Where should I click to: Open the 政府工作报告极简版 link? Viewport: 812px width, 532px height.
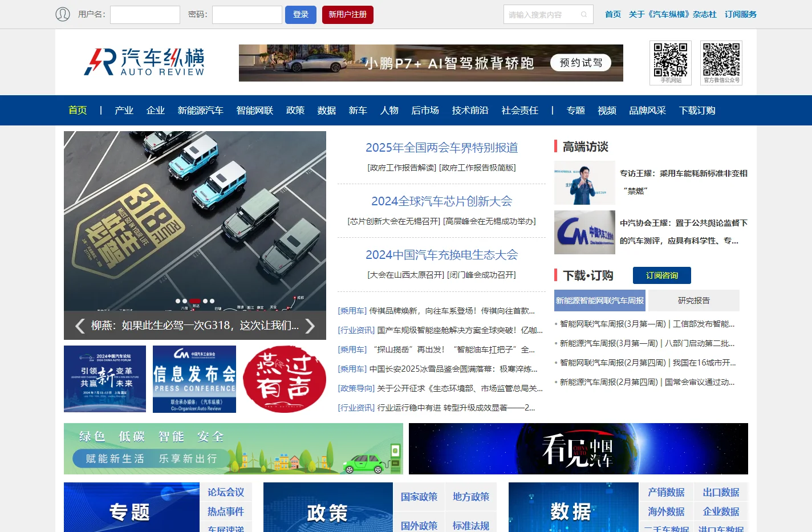tap(478, 168)
